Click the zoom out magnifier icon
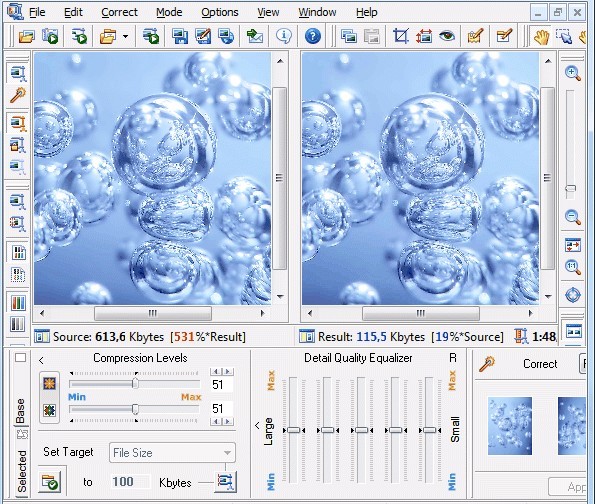The image size is (595, 504). (x=573, y=217)
